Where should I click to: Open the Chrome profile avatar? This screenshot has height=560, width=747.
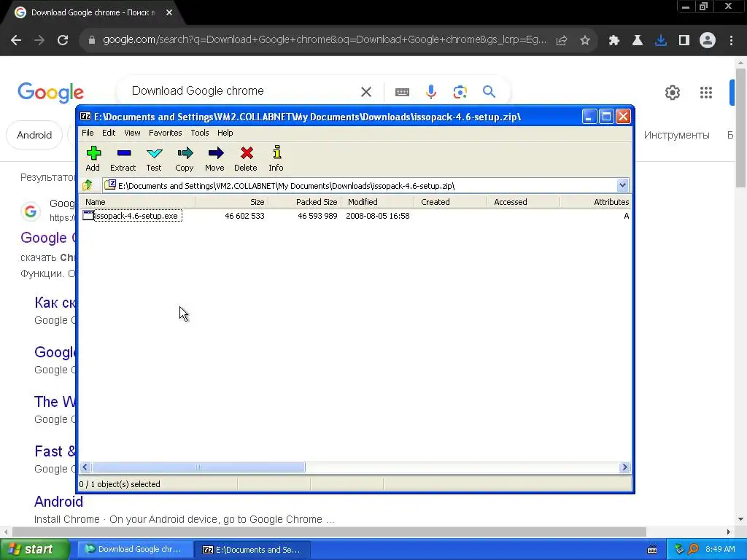click(x=708, y=41)
